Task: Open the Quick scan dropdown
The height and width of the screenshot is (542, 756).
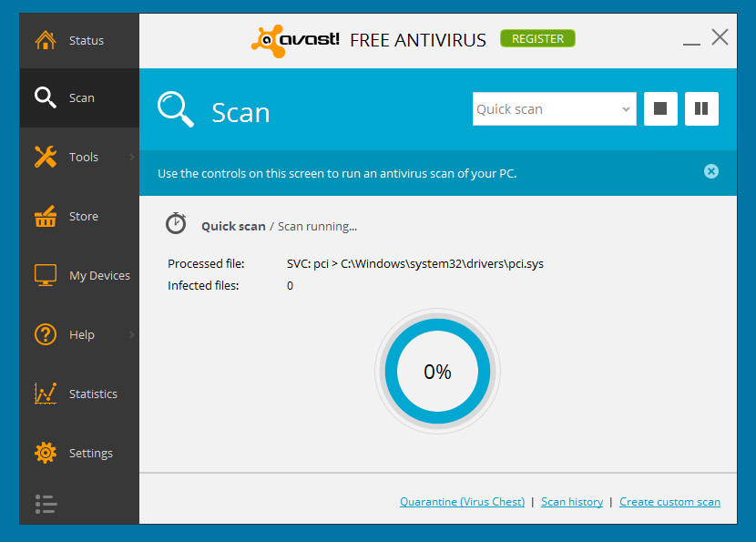Action: click(x=555, y=109)
